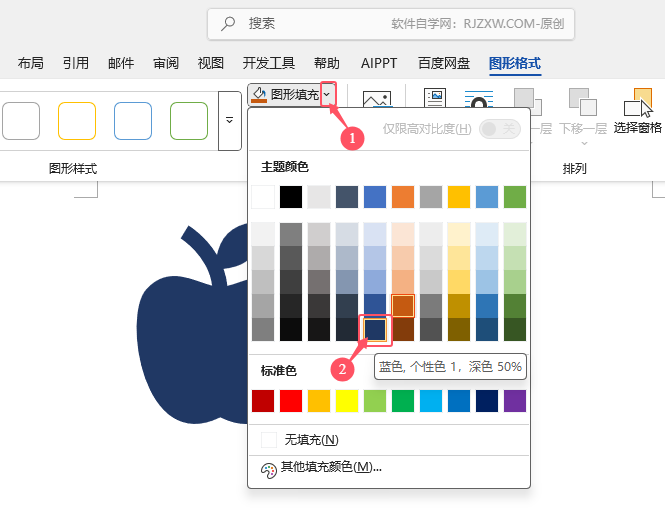Open the 选择窗格 selection pane
This screenshot has width=665, height=532.
coord(637,110)
